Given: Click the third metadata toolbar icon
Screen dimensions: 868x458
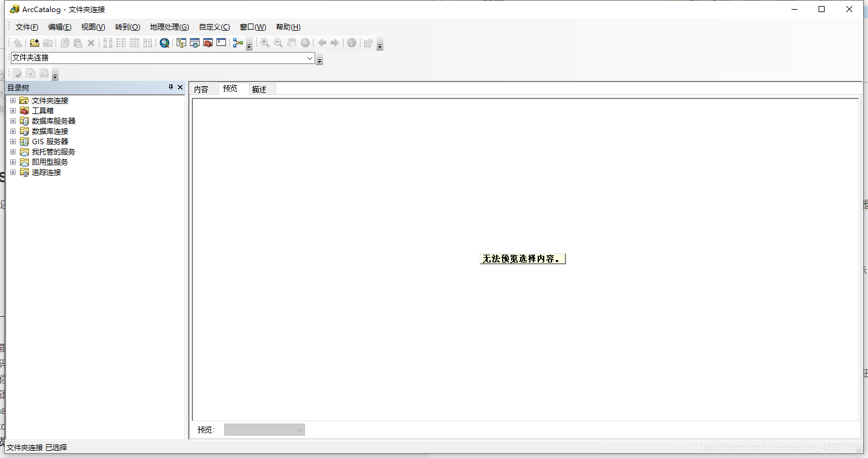Looking at the screenshot, I should click(x=45, y=74).
